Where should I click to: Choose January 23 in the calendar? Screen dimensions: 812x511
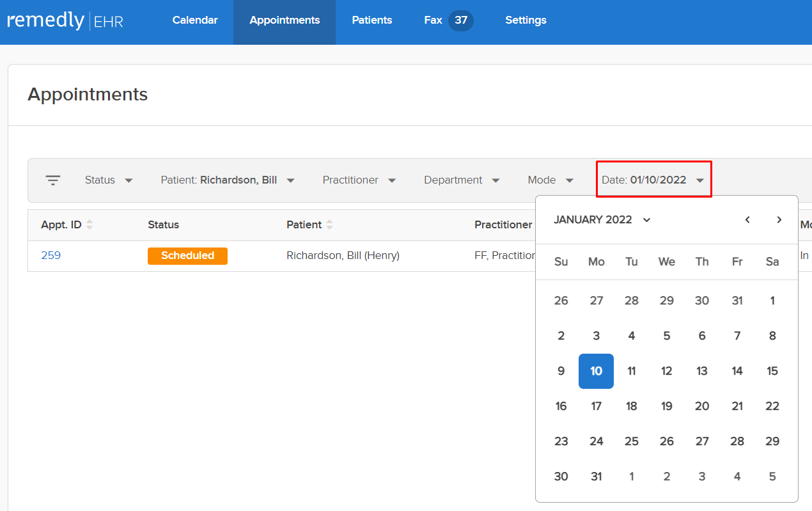561,441
